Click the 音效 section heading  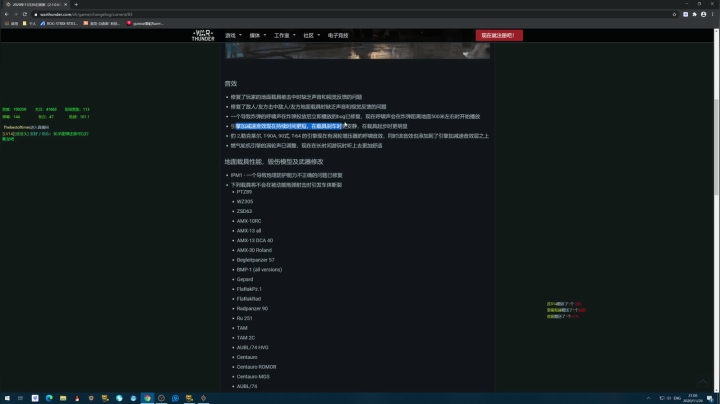231,84
